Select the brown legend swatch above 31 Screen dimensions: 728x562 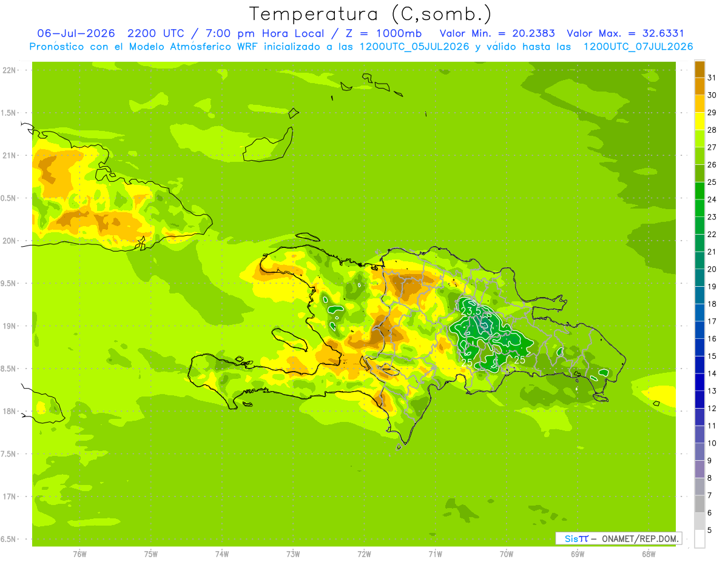[699, 69]
